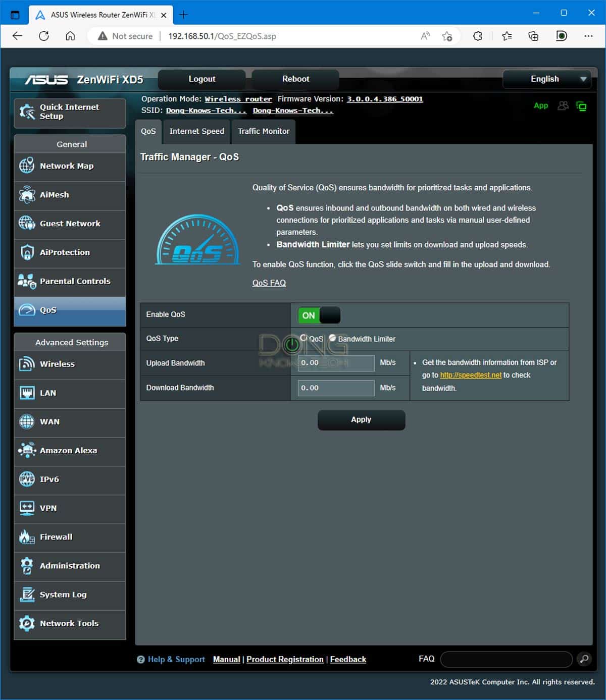
Task: Open the Wireless router operation mode link
Action: tap(238, 99)
